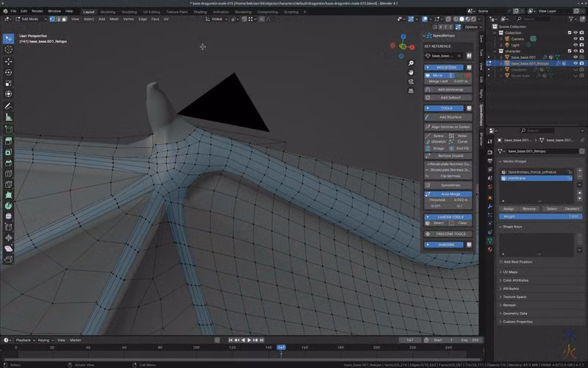Image resolution: width=588 pixels, height=368 pixels.
Task: Open the Vertex menu
Action: 129,19
